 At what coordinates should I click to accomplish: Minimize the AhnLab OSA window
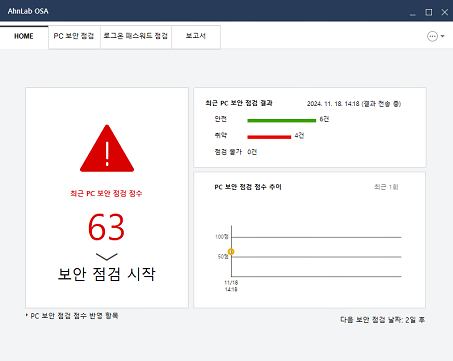tap(413, 13)
